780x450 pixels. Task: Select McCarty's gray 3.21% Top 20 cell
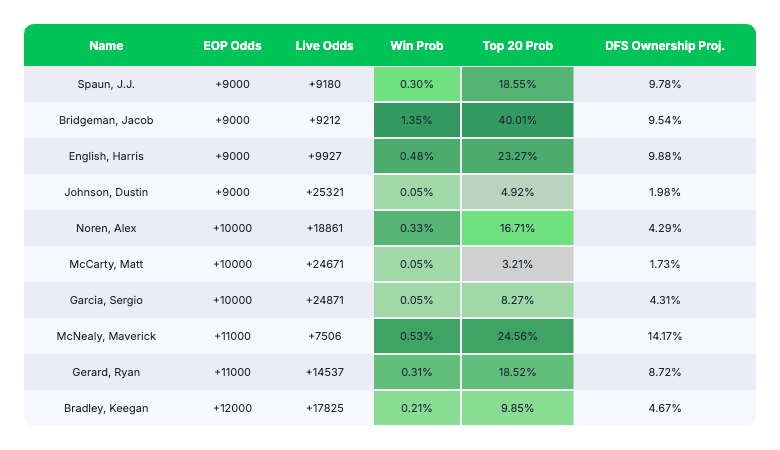[517, 264]
